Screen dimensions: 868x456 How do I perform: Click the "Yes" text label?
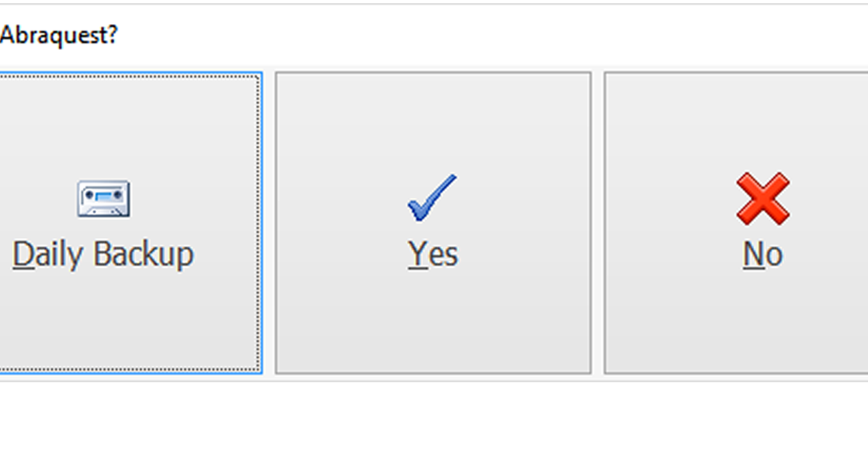tap(433, 255)
